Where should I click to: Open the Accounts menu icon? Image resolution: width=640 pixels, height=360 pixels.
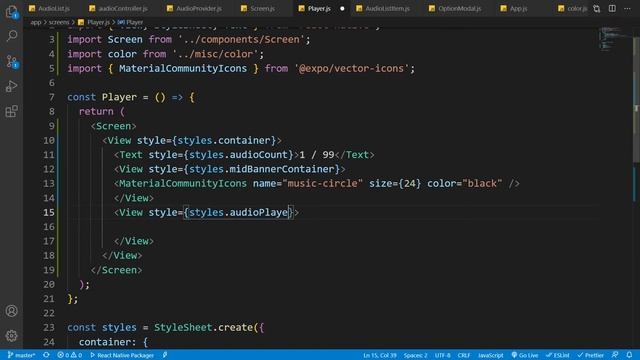click(x=11, y=311)
